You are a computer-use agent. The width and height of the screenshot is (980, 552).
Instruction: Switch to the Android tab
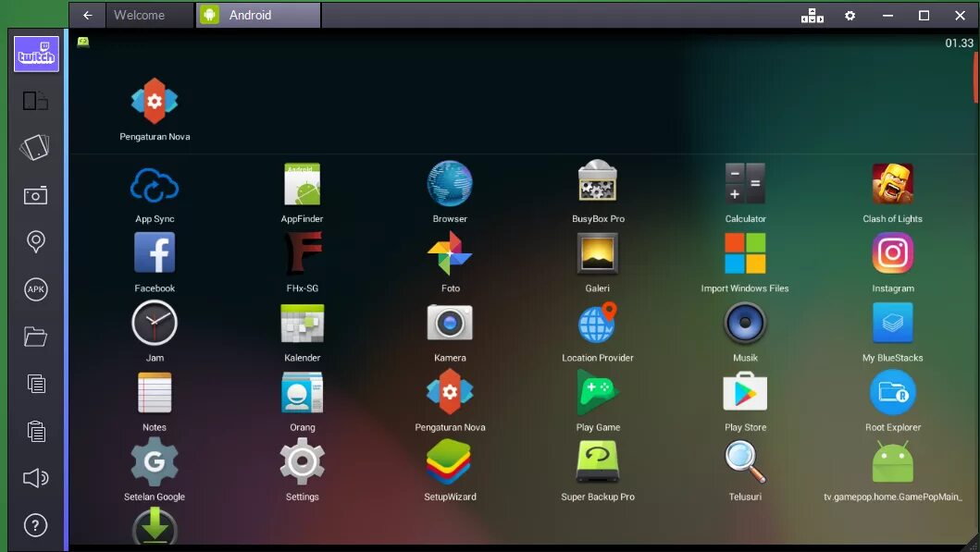[259, 15]
